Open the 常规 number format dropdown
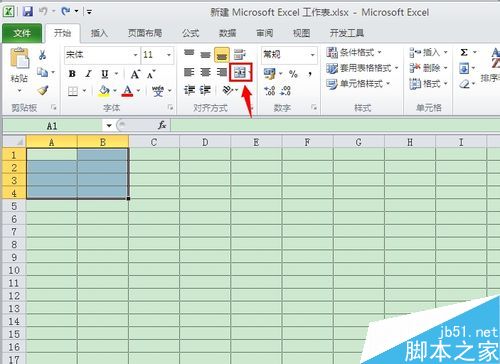 coord(313,55)
